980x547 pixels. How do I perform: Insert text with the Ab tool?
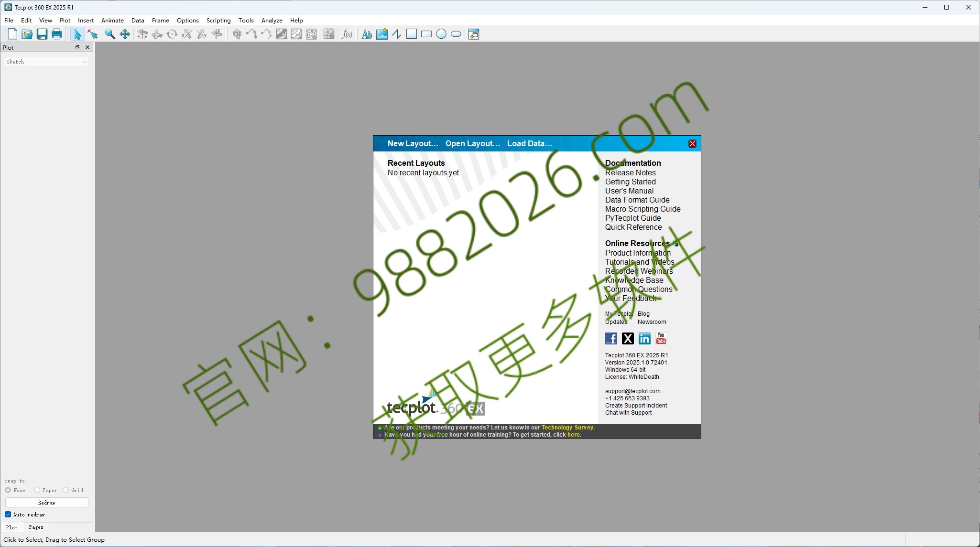(x=367, y=34)
